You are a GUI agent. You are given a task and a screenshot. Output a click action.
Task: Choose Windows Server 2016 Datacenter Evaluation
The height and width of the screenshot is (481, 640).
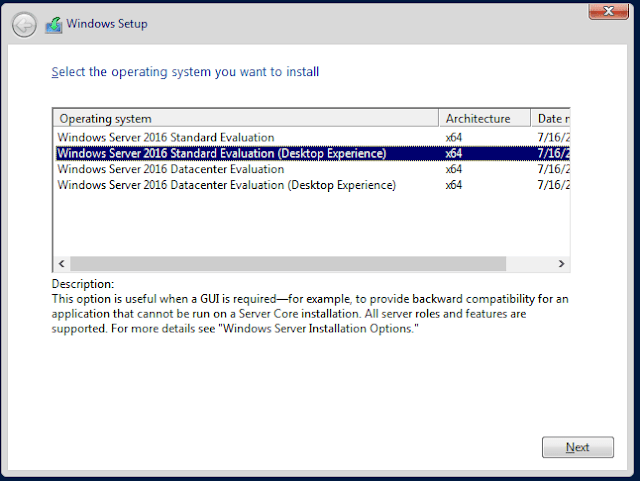(171, 169)
